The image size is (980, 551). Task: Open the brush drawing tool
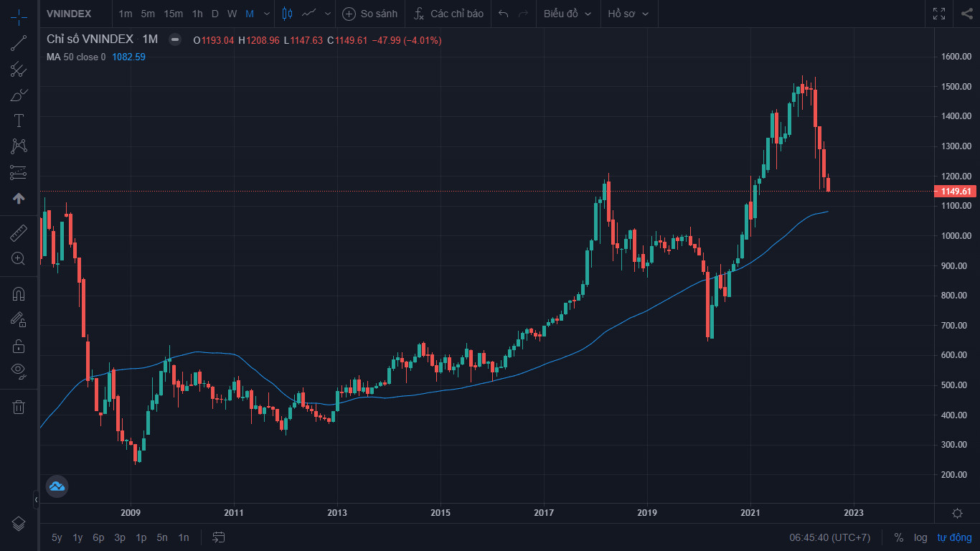point(19,95)
